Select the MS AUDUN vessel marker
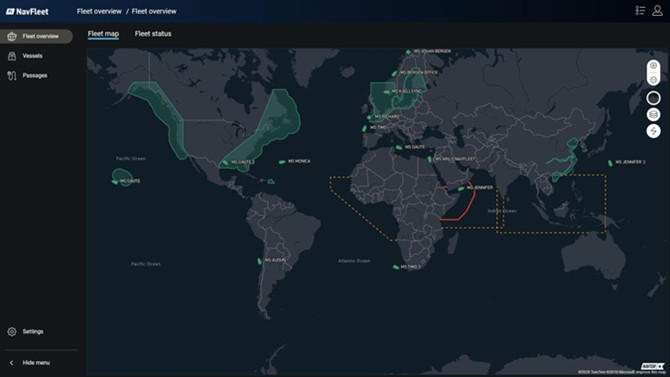 pyautogui.click(x=259, y=261)
